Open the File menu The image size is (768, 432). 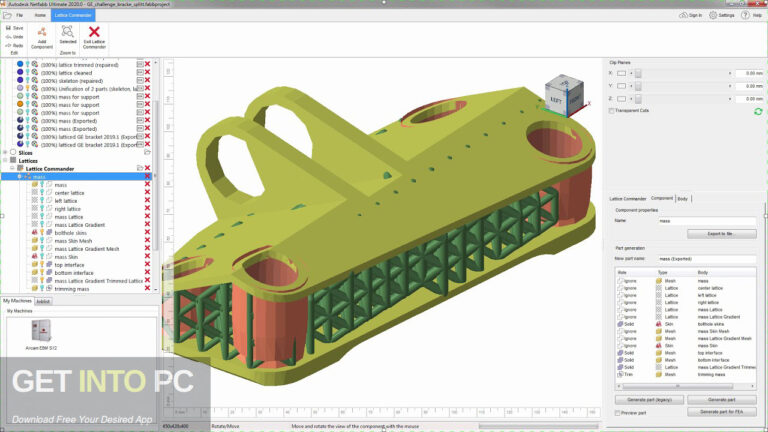(x=19, y=15)
